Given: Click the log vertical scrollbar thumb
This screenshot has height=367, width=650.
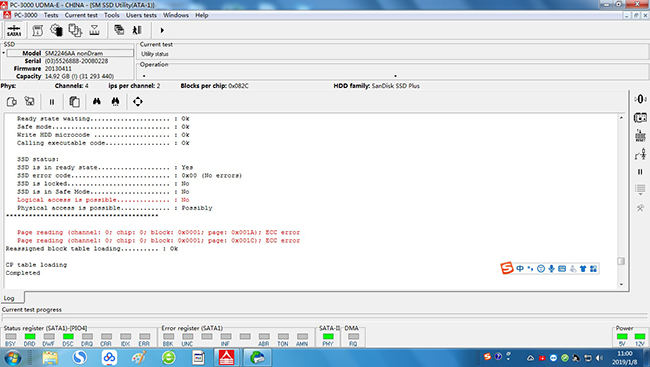Looking at the screenshot, I should tap(621, 261).
